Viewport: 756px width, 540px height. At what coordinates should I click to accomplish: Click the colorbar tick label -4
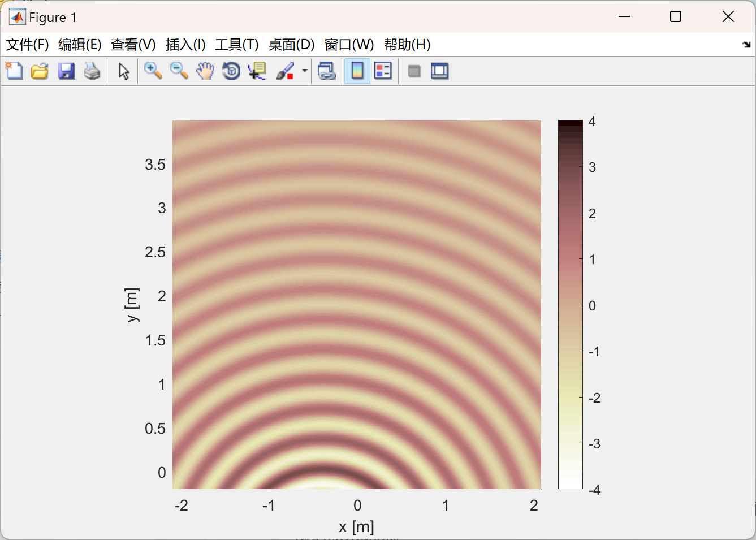(x=594, y=490)
